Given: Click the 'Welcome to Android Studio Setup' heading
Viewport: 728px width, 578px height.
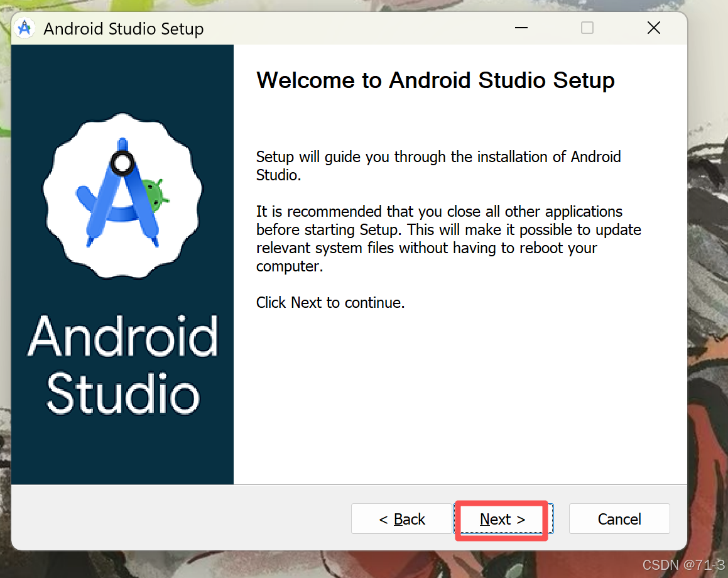Looking at the screenshot, I should 435,80.
